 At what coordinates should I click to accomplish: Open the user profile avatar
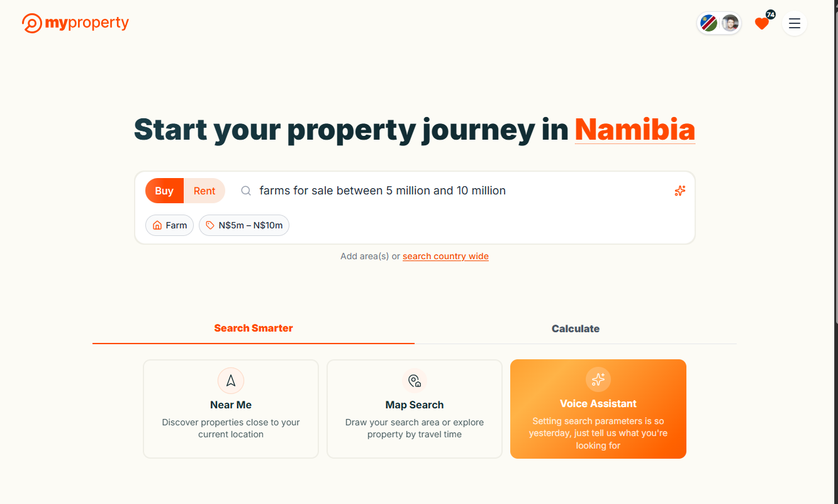[730, 24]
